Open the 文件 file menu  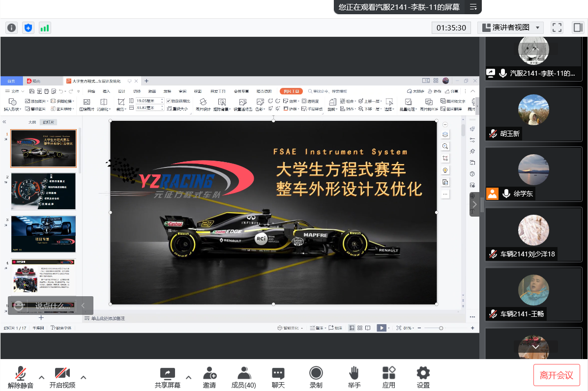[x=15, y=91]
